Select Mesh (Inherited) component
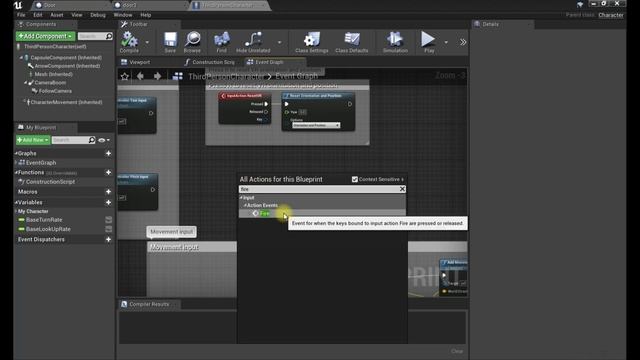The image size is (640, 360). tap(53, 74)
